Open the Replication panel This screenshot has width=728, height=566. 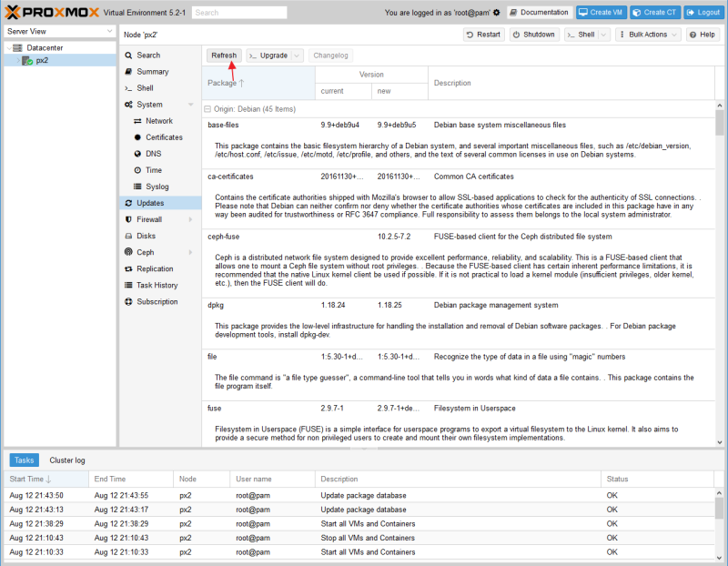tap(152, 268)
